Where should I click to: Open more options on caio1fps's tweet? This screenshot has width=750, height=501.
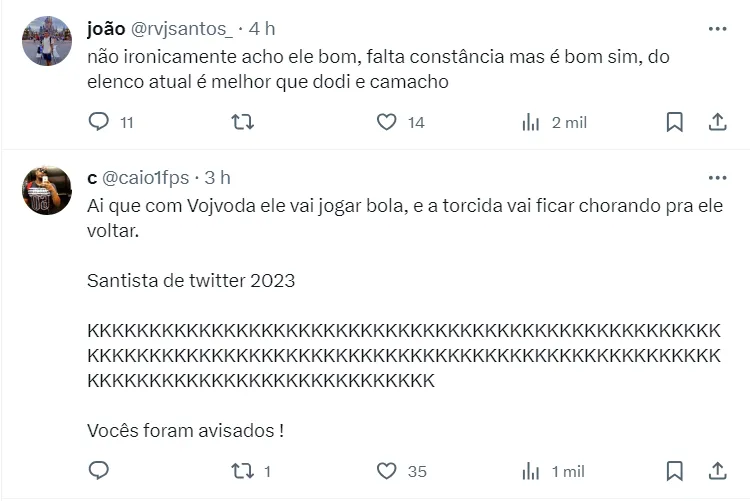point(716,178)
